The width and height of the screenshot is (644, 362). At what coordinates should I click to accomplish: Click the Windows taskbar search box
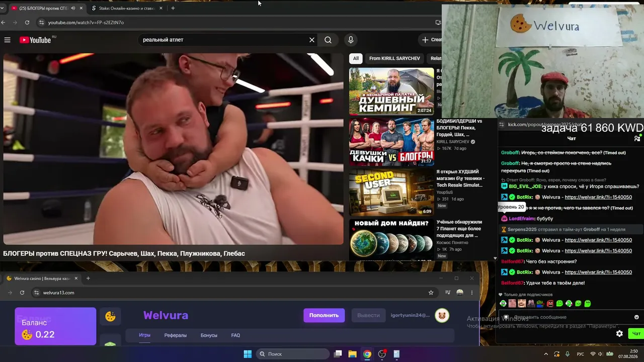tap(293, 354)
